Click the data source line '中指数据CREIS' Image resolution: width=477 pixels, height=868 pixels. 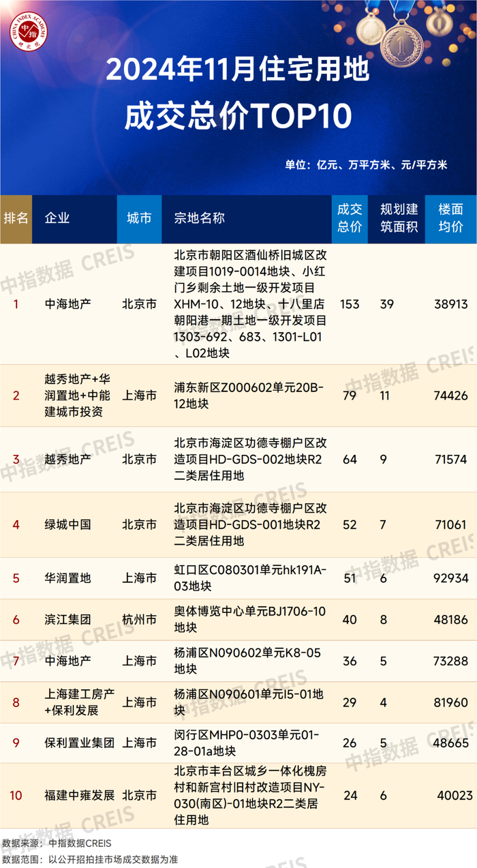[x=56, y=843]
